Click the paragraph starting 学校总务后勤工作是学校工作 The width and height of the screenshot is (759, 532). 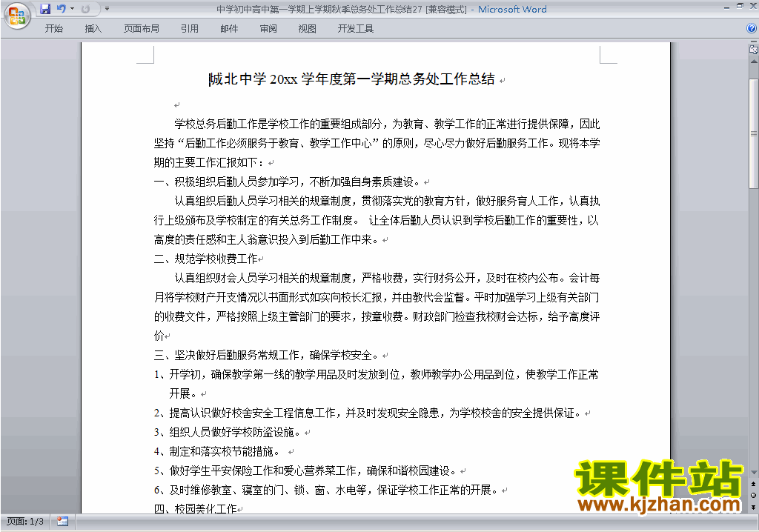pos(377,143)
